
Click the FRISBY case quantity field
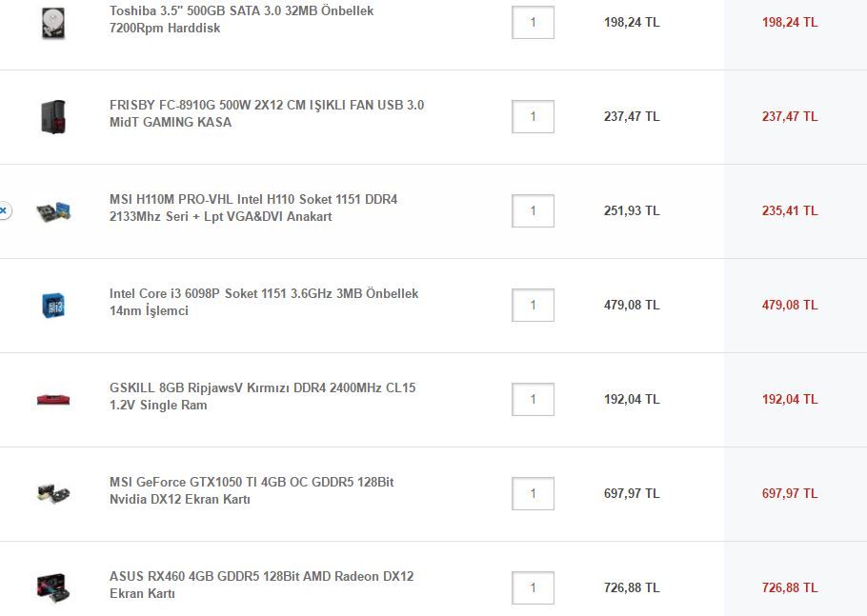533,116
